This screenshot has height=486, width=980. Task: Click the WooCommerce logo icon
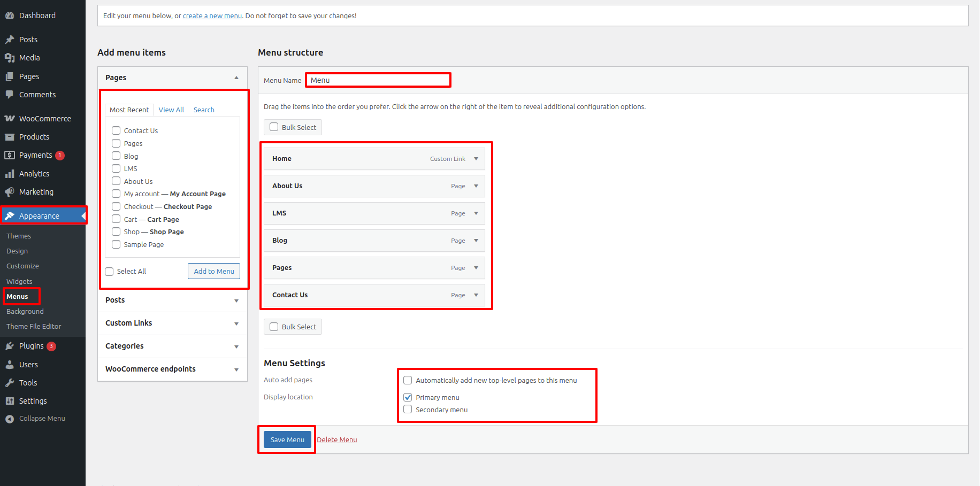pos(10,119)
